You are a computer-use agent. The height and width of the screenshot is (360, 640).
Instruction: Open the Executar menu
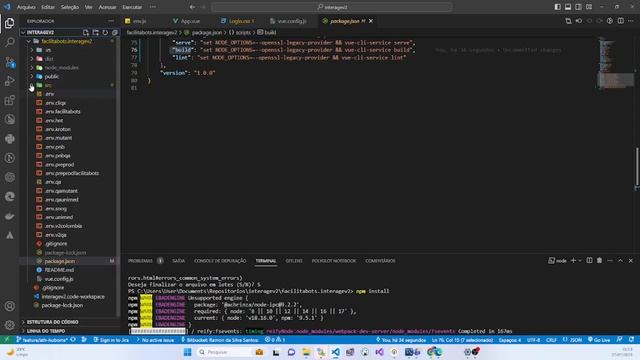pyautogui.click(x=132, y=7)
